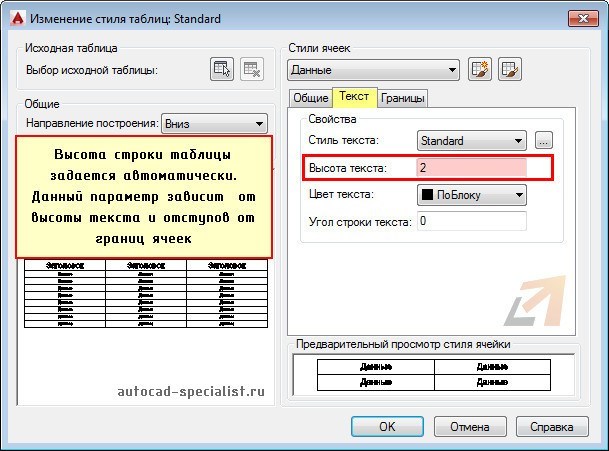Open the Границы tab

[402, 98]
